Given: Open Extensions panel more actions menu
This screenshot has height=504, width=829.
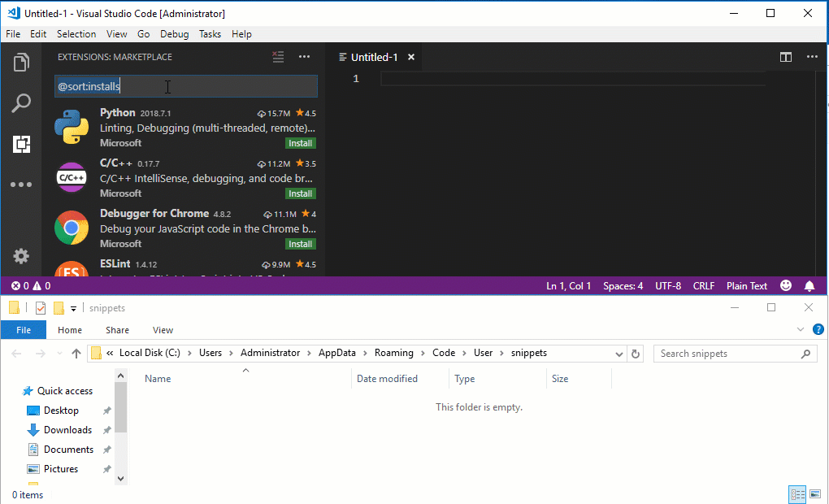Looking at the screenshot, I should pos(304,57).
